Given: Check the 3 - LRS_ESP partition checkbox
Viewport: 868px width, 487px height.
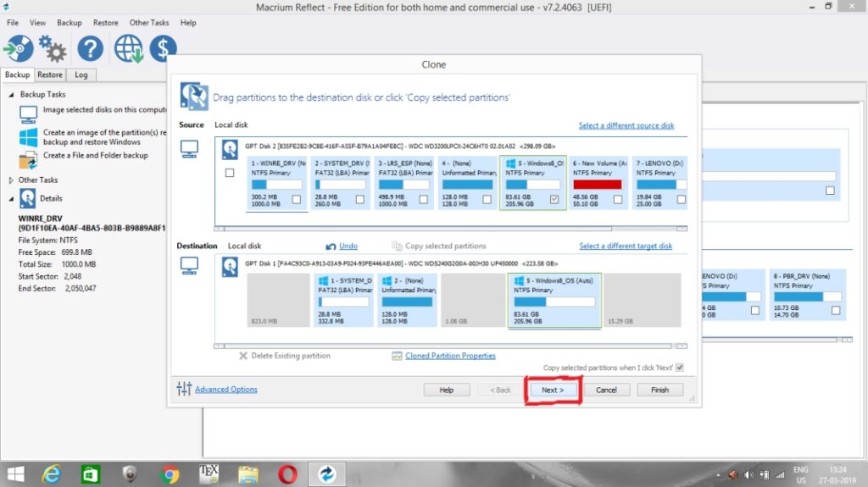Looking at the screenshot, I should tap(424, 199).
